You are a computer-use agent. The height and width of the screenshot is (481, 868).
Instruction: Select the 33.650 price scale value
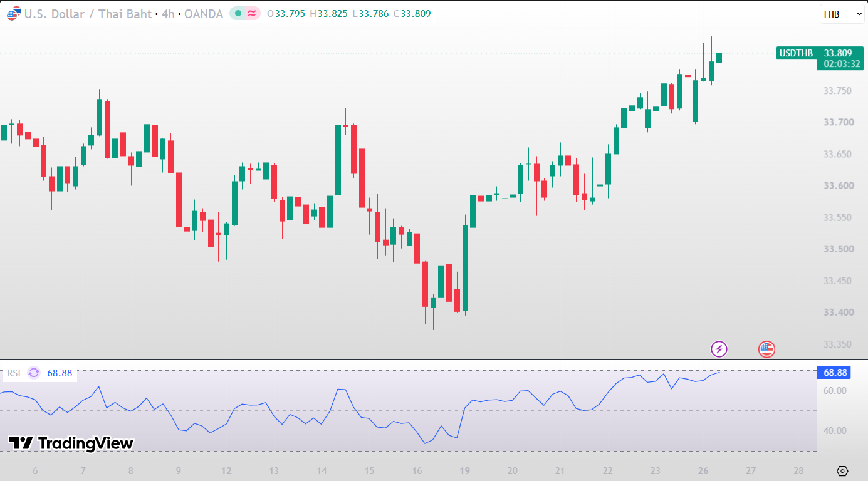[x=837, y=154]
